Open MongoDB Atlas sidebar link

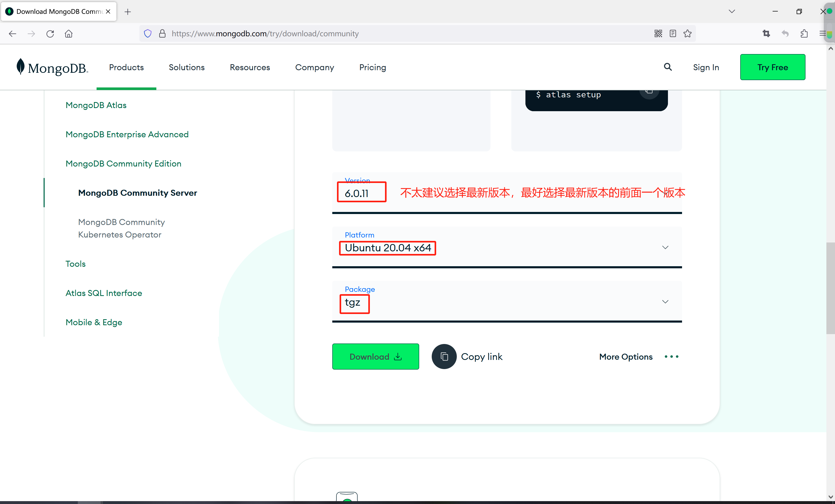[x=96, y=105]
